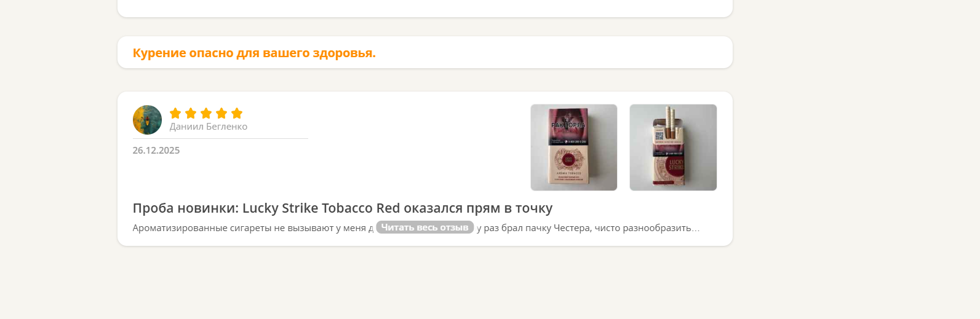Viewport: 980px width, 319px height.
Task: Click the divider line under the author name
Action: [x=220, y=139]
